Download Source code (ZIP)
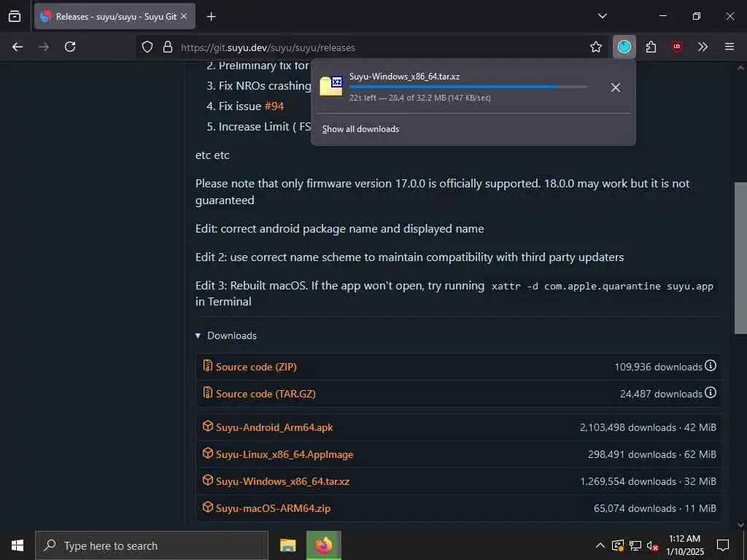 point(256,367)
